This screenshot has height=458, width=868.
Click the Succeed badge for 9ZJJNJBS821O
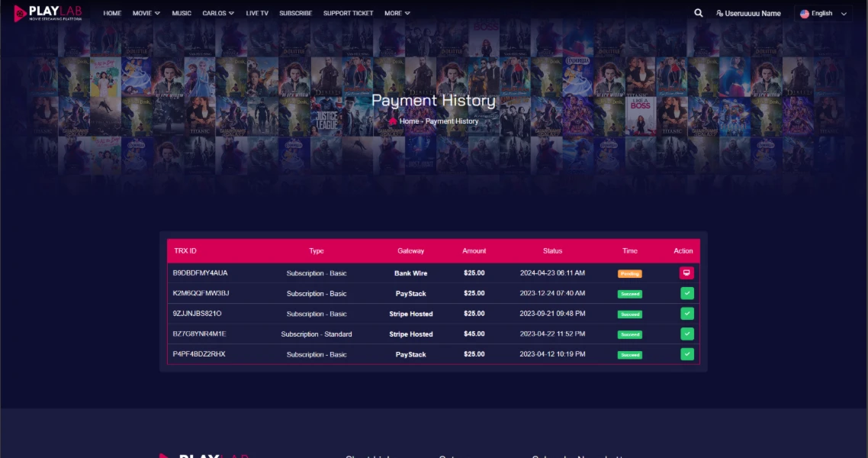click(630, 314)
